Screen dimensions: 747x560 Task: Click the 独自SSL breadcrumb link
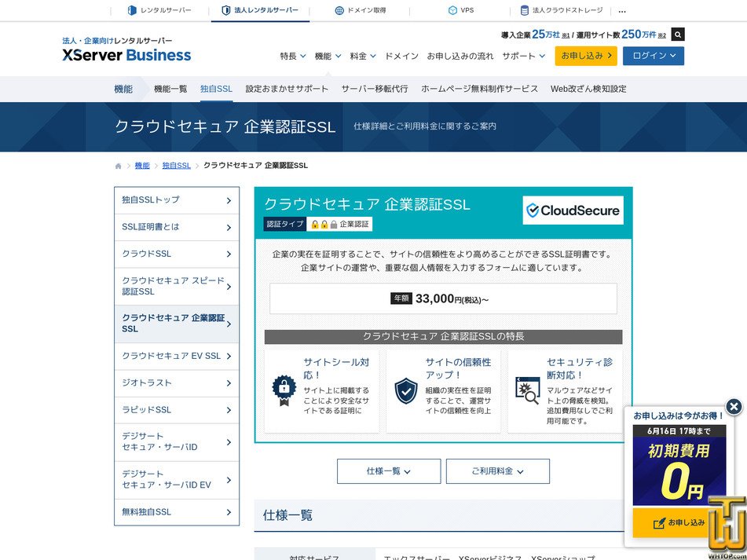176,165
